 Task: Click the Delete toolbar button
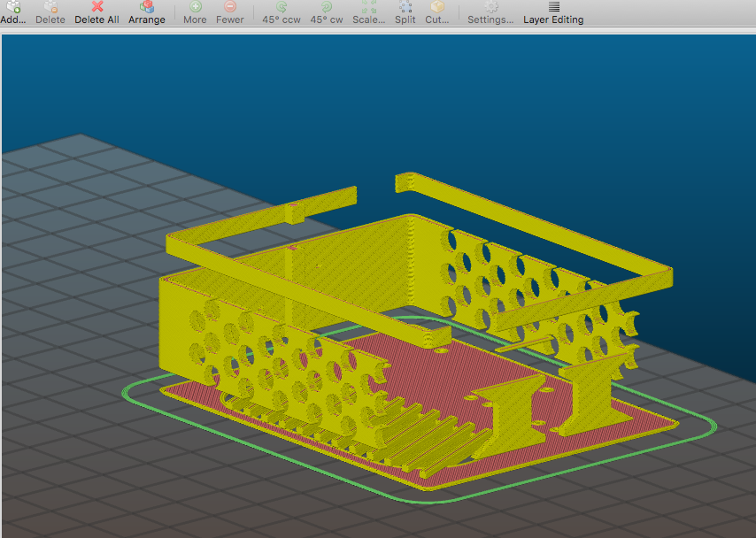pyautogui.click(x=50, y=12)
